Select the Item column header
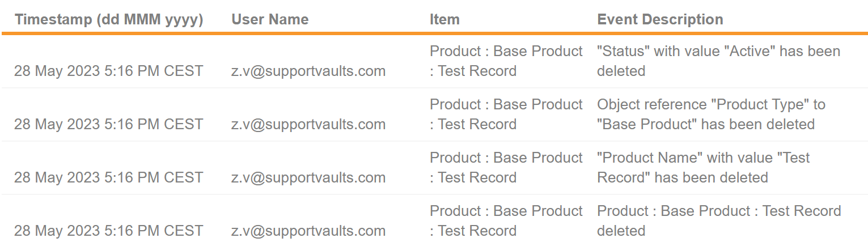 (x=444, y=20)
